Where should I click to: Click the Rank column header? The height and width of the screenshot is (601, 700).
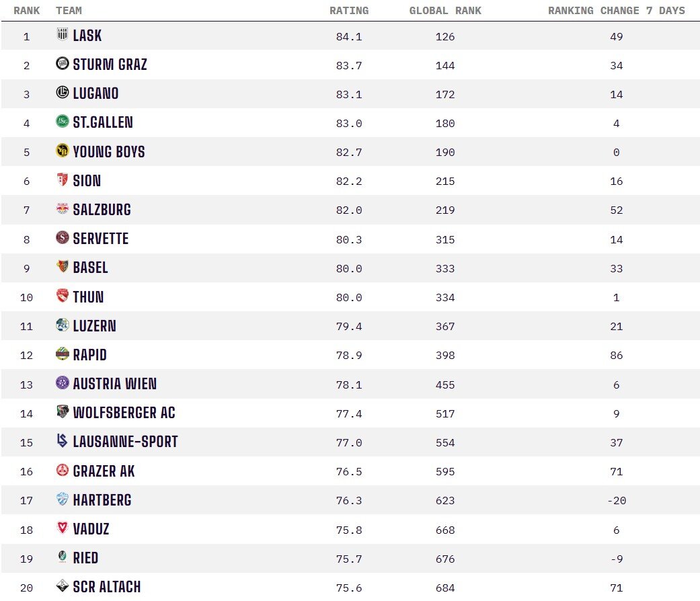pos(27,10)
